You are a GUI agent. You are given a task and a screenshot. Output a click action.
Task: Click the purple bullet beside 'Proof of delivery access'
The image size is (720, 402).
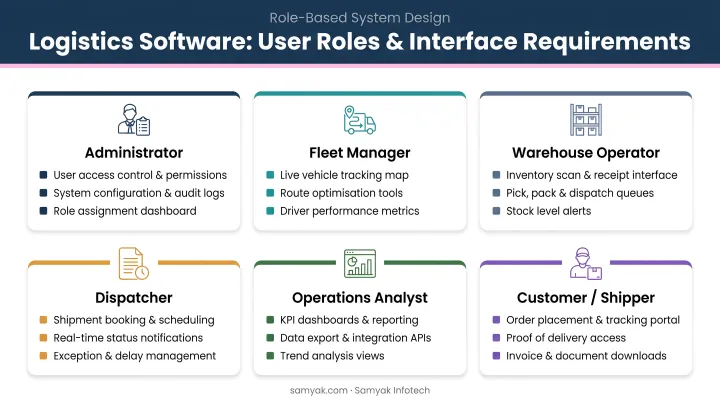pyautogui.click(x=496, y=338)
